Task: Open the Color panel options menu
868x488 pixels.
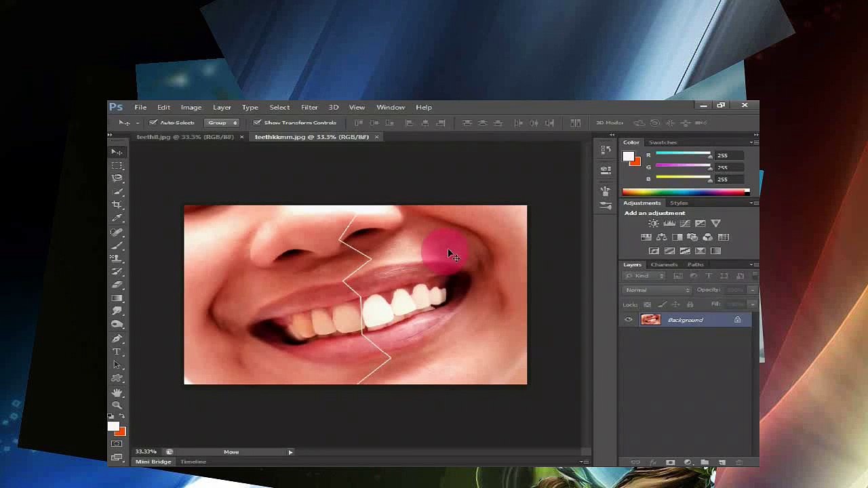Action: 755,142
